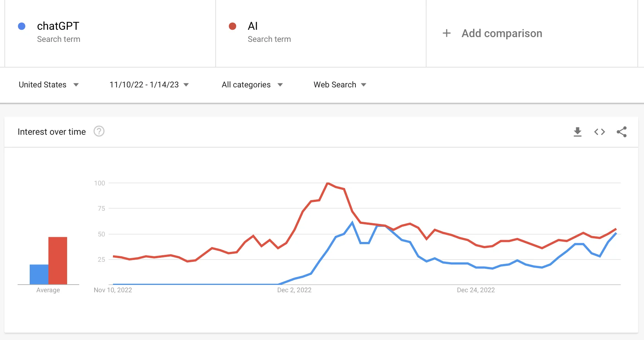
Task: Click the blue chatGPT line peak near 60
Action: pyautogui.click(x=352, y=223)
